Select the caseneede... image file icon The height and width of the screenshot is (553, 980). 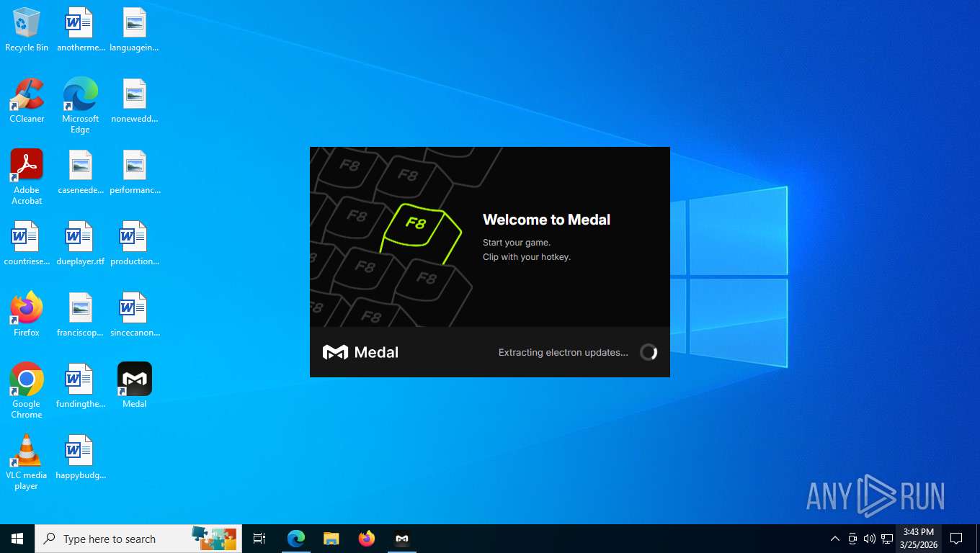tap(80, 172)
